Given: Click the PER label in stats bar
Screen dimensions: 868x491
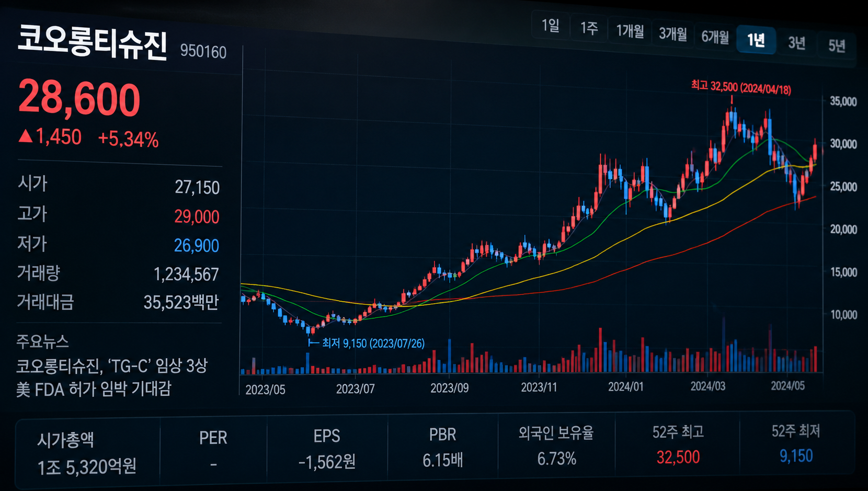Looking at the screenshot, I should click(x=213, y=438).
